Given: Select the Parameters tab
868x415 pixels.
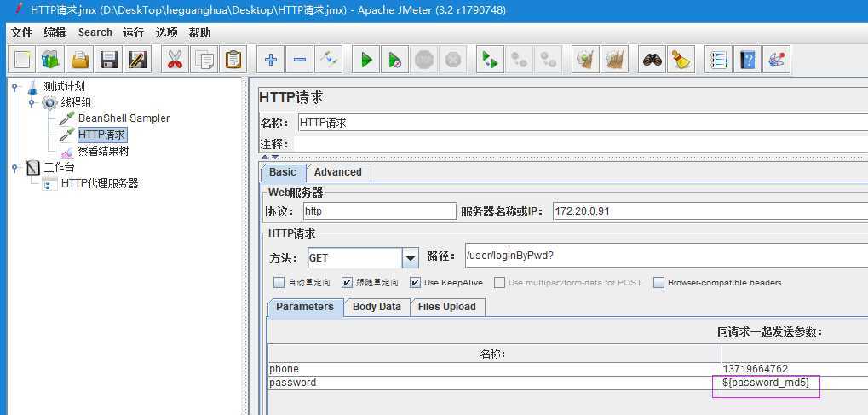Looking at the screenshot, I should pos(305,307).
